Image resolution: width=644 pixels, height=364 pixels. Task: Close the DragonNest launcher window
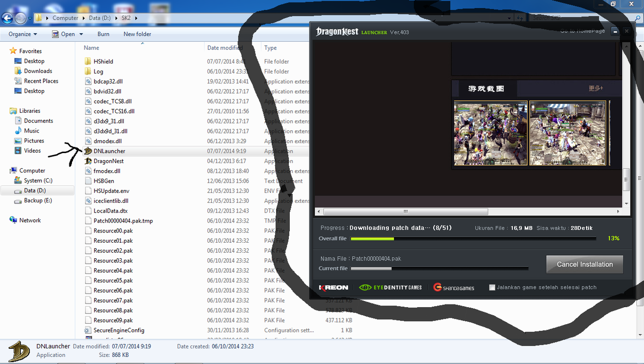tap(626, 31)
